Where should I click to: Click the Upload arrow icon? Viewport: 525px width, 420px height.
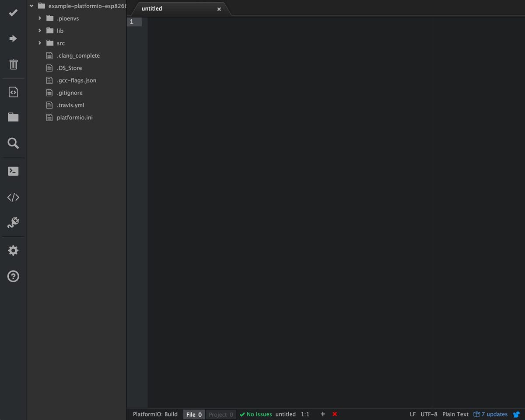pos(13,38)
